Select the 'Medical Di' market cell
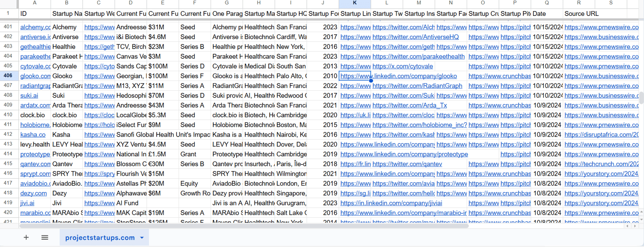The width and height of the screenshot is (644, 247). point(259,66)
